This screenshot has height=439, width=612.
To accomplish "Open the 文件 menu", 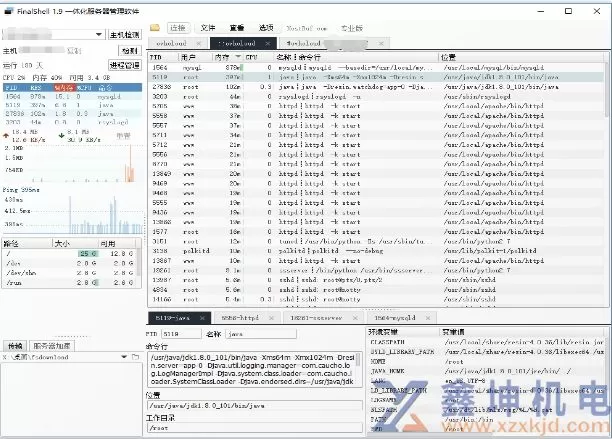I will pos(208,28).
